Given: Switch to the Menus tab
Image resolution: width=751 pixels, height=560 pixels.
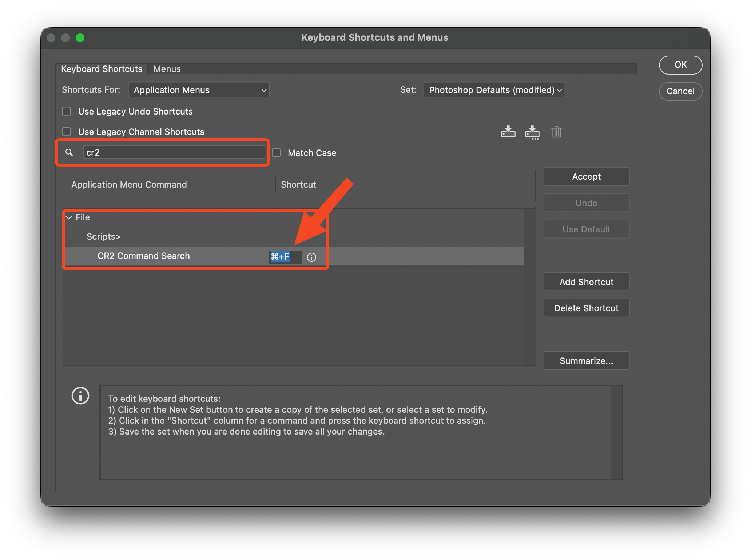Looking at the screenshot, I should 167,69.
